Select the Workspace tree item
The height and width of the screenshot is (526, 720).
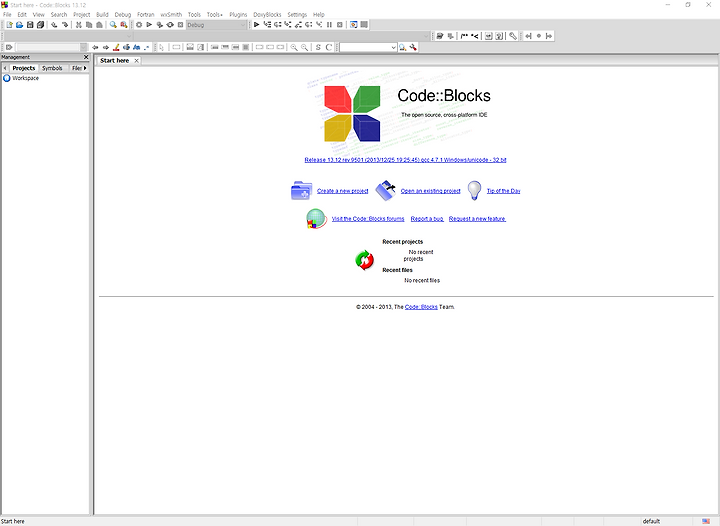[25, 78]
